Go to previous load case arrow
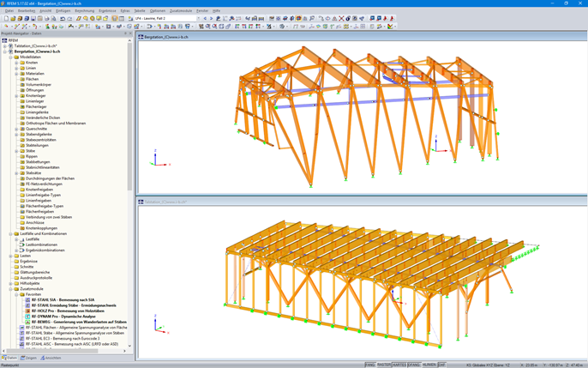This screenshot has width=588, height=368. (205, 18)
